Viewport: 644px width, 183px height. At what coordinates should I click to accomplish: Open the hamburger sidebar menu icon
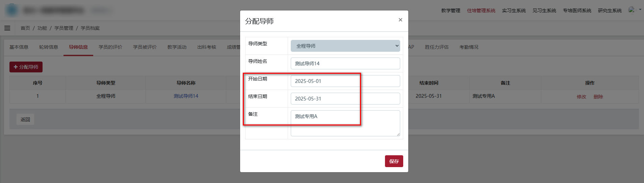pos(7,28)
